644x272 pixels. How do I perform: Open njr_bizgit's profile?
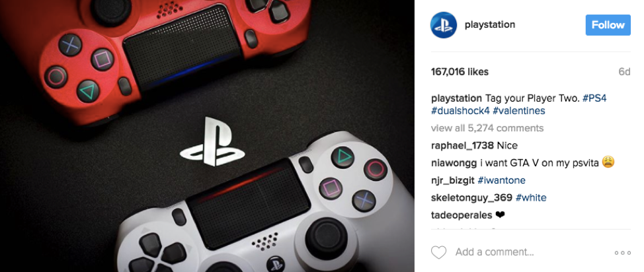[453, 180]
